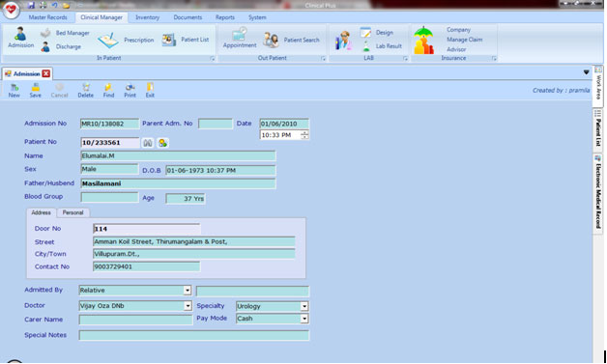Open Appointment under Out Patient
The width and height of the screenshot is (607, 364).
click(240, 38)
